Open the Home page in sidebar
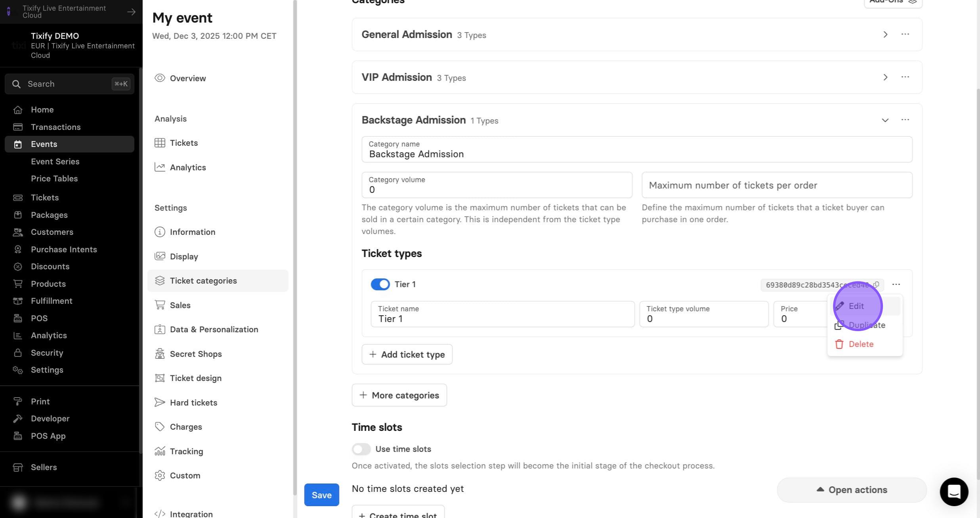980x518 pixels. click(x=69, y=110)
